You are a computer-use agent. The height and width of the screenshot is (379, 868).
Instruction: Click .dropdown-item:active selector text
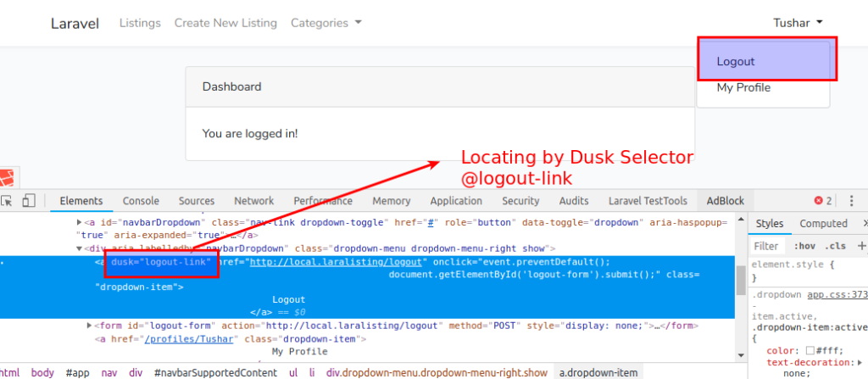click(808, 326)
